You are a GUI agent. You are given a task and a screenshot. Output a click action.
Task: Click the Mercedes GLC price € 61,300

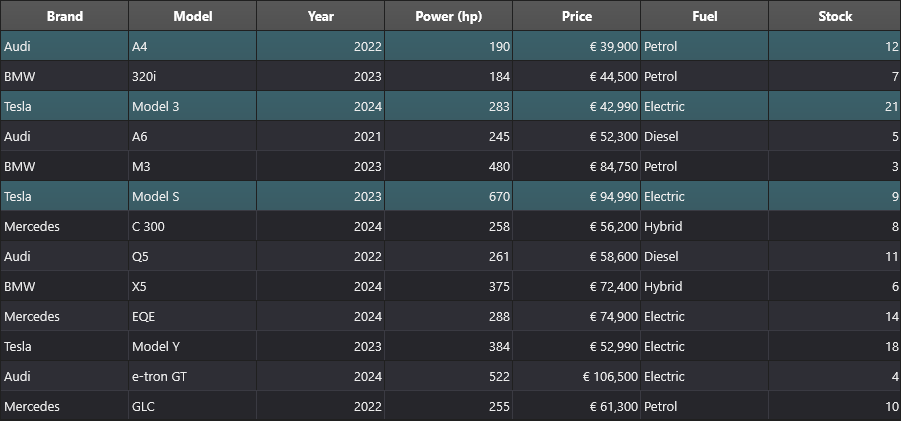click(576, 406)
